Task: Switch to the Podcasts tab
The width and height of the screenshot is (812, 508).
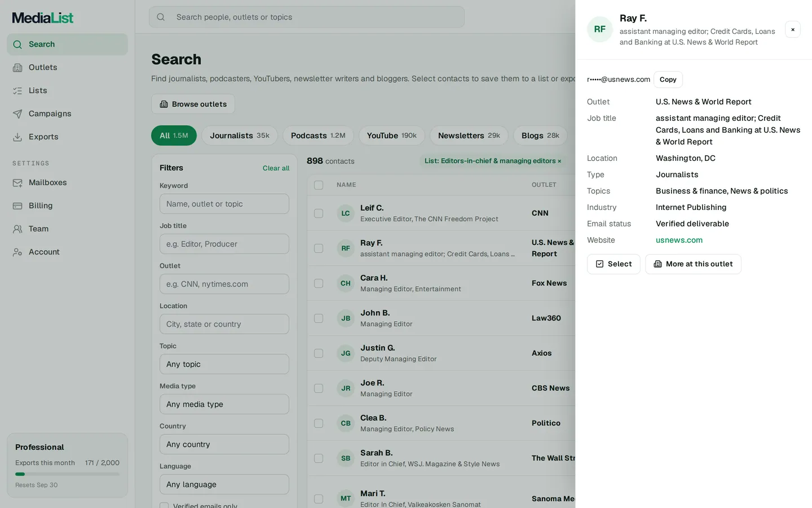Action: [318, 135]
